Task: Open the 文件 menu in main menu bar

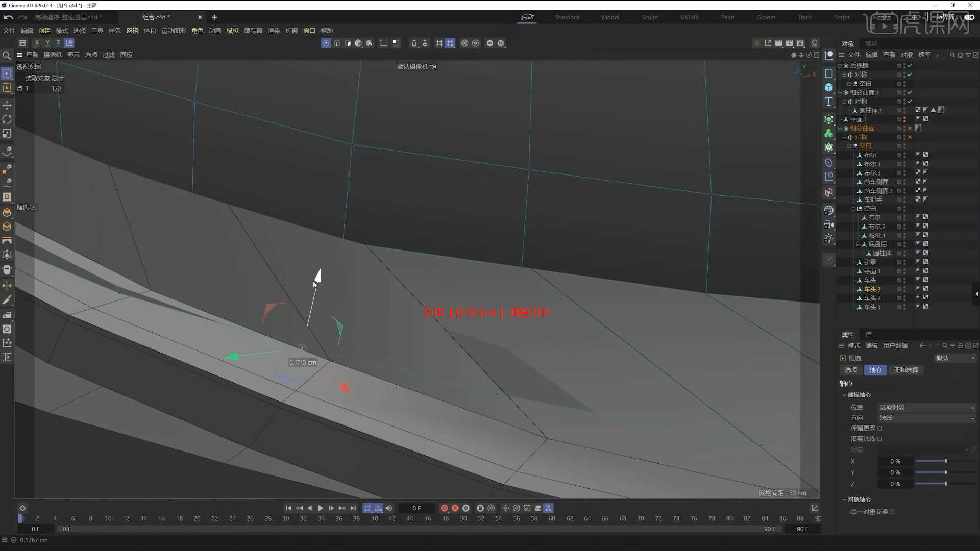Action: click(x=9, y=31)
